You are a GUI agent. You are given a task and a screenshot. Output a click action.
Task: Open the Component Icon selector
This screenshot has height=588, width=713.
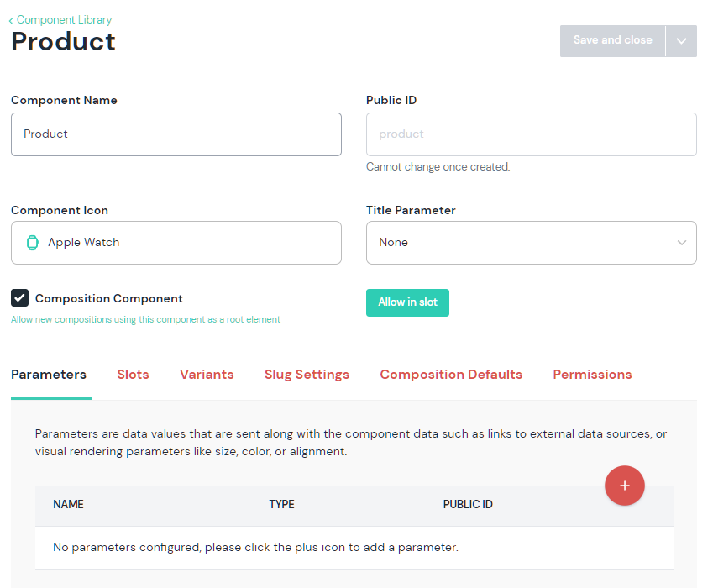pos(176,243)
